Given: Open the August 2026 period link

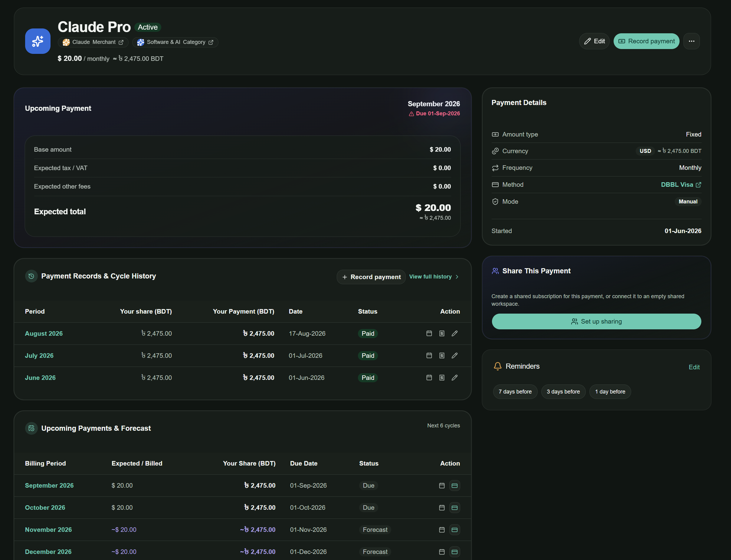Looking at the screenshot, I should pos(44,333).
